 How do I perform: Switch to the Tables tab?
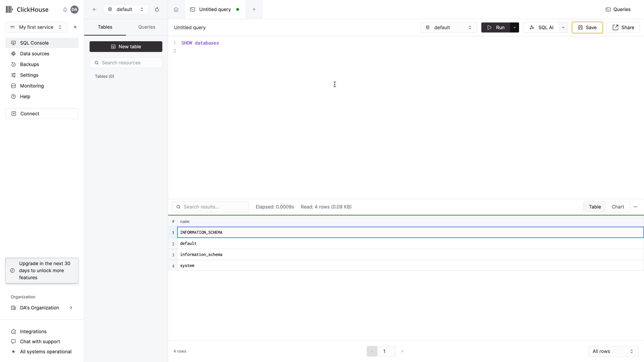tap(105, 27)
